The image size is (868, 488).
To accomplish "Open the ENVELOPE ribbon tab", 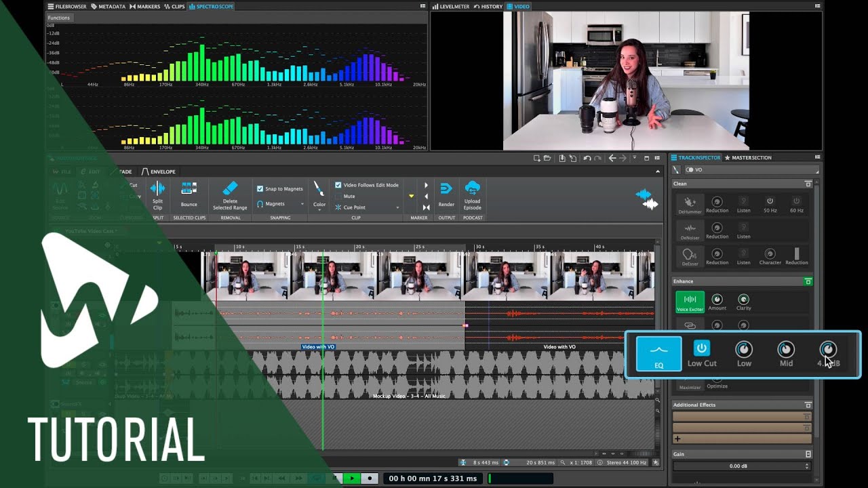I will 158,171.
